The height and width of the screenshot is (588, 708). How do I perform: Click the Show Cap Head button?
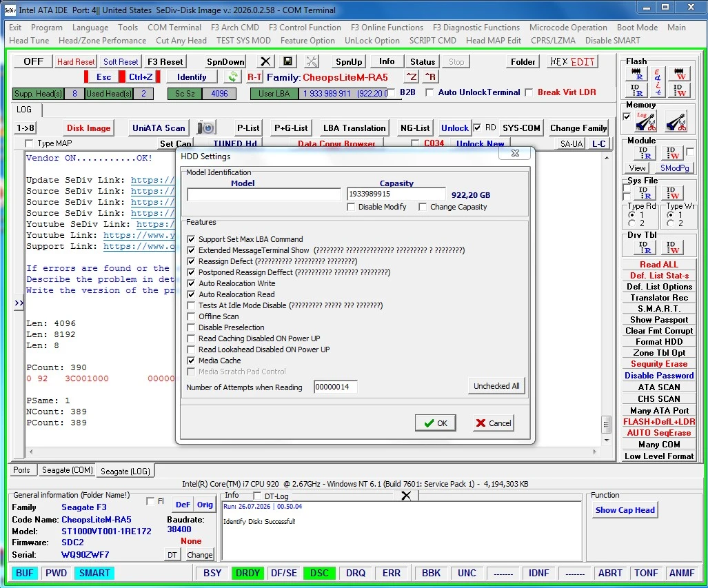coord(625,510)
